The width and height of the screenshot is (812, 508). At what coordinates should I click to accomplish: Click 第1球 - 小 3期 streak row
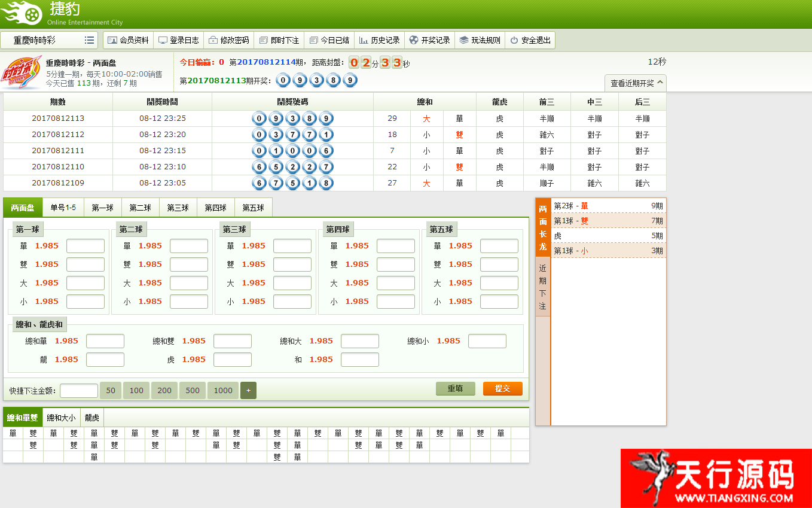[608, 251]
